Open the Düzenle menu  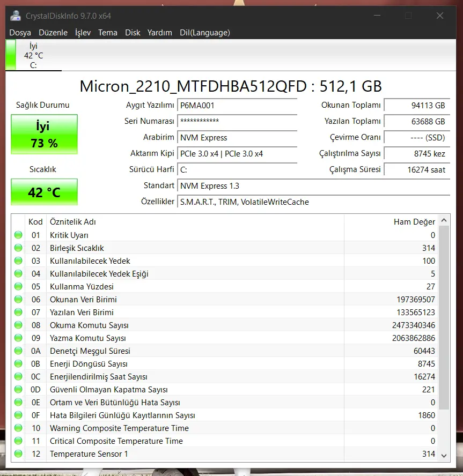[x=53, y=33]
